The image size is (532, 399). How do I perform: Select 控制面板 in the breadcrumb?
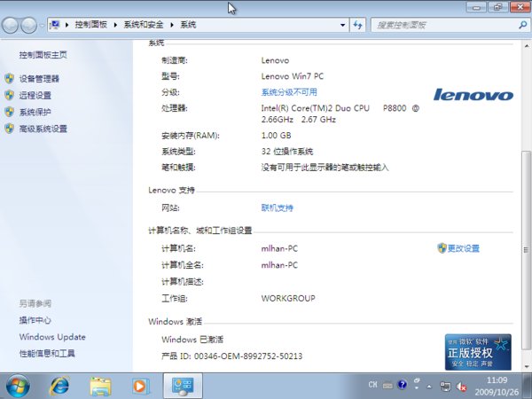click(91, 25)
